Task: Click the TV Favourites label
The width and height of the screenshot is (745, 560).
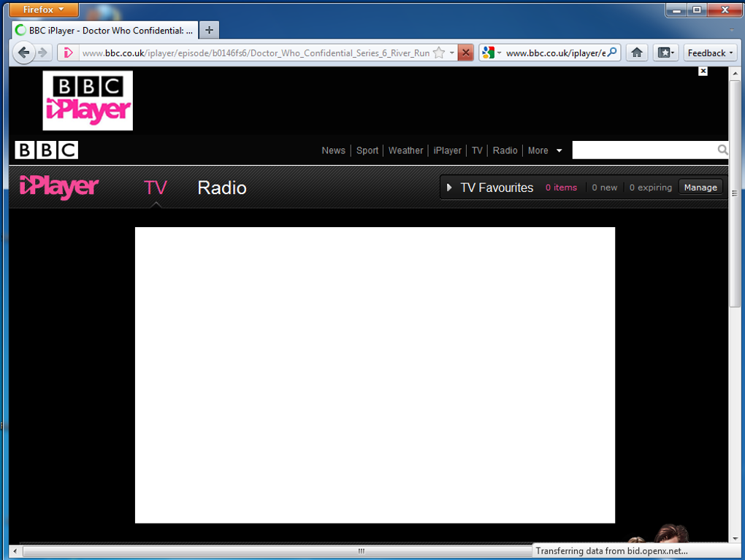Action: 497,188
